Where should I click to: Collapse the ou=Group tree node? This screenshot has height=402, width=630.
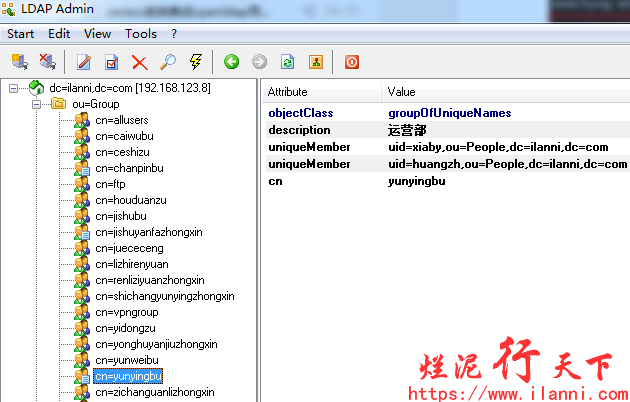37,104
